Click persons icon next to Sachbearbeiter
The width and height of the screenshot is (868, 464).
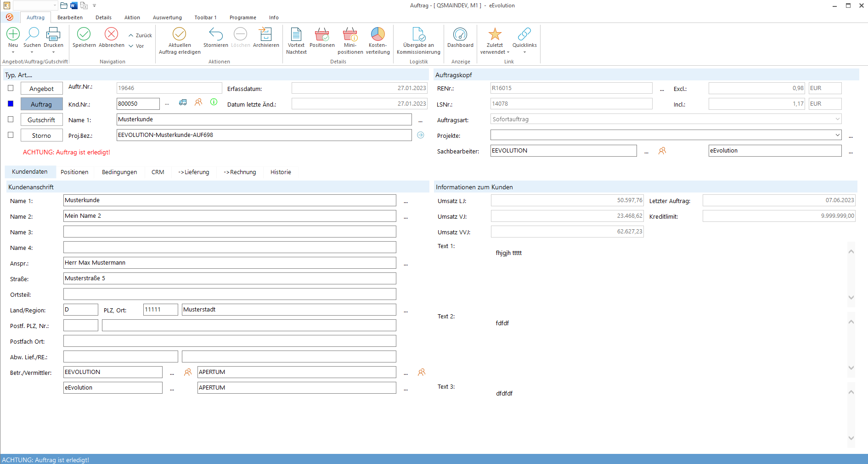(662, 151)
